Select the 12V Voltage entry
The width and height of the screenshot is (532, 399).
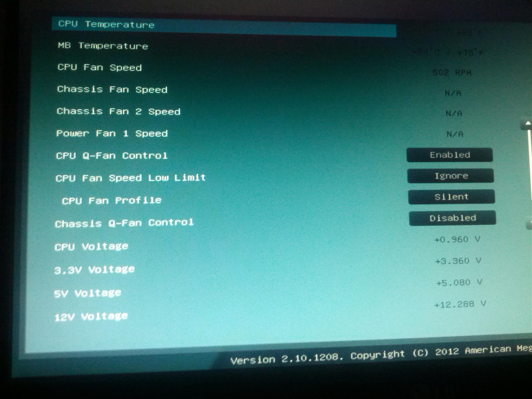click(x=91, y=316)
